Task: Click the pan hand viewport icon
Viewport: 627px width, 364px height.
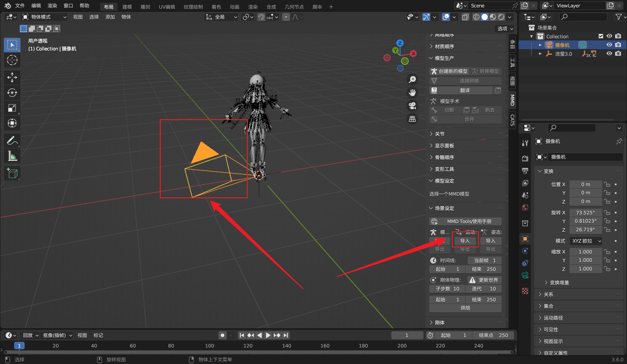Action: (412, 93)
